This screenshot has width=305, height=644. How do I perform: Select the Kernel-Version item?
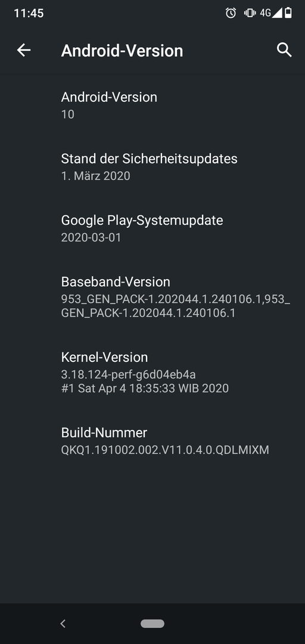coord(152,373)
